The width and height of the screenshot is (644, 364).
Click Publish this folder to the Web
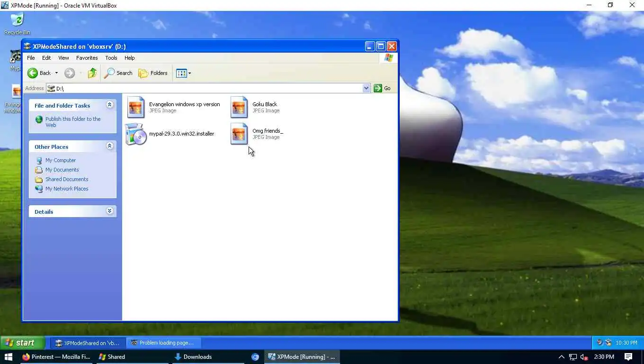(73, 122)
